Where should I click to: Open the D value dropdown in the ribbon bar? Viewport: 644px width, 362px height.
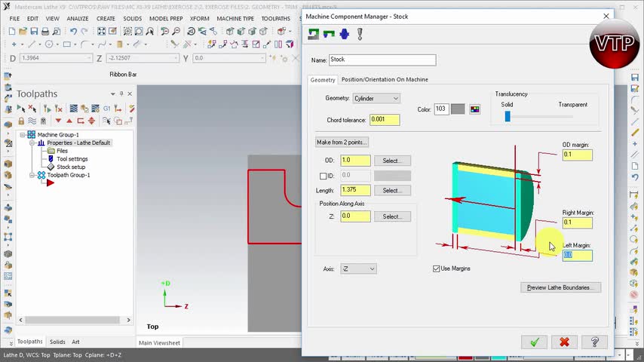click(x=89, y=58)
